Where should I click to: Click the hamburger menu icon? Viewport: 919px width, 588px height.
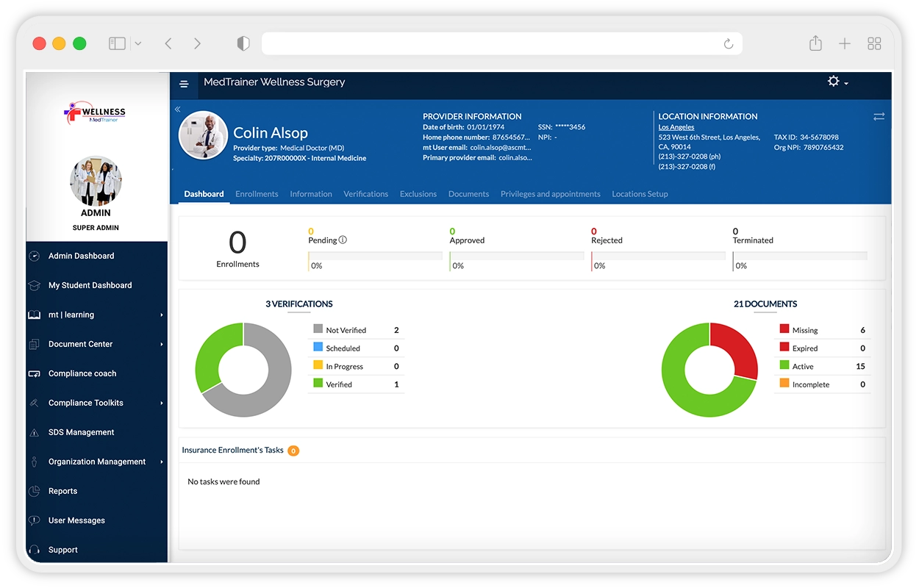184,85
